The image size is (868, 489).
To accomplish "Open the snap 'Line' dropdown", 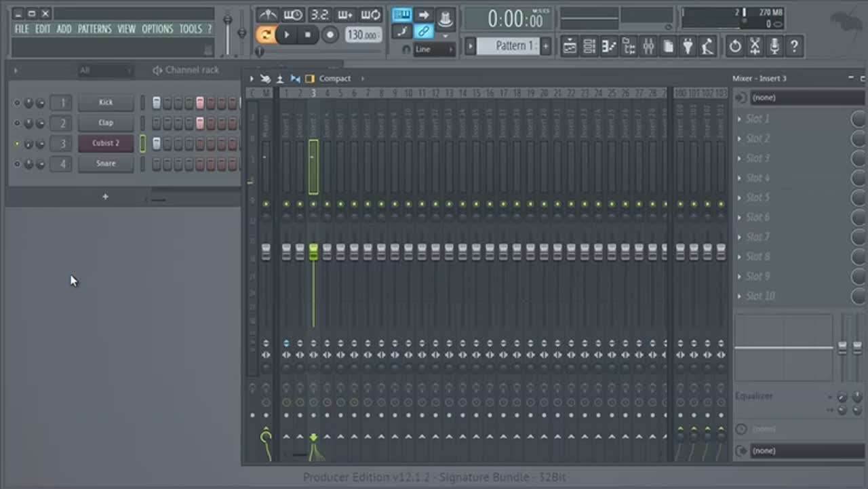I will (433, 50).
